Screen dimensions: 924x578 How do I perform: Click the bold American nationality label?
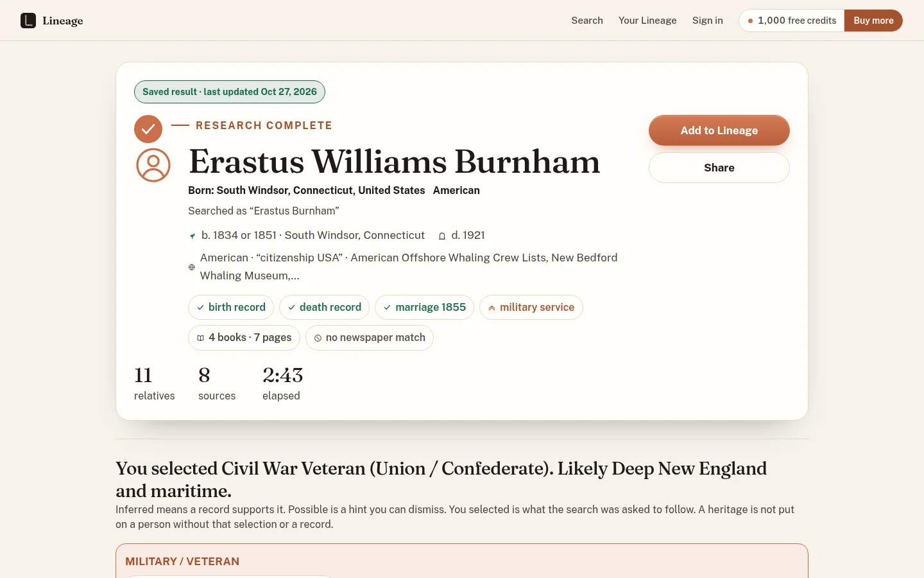pos(456,190)
